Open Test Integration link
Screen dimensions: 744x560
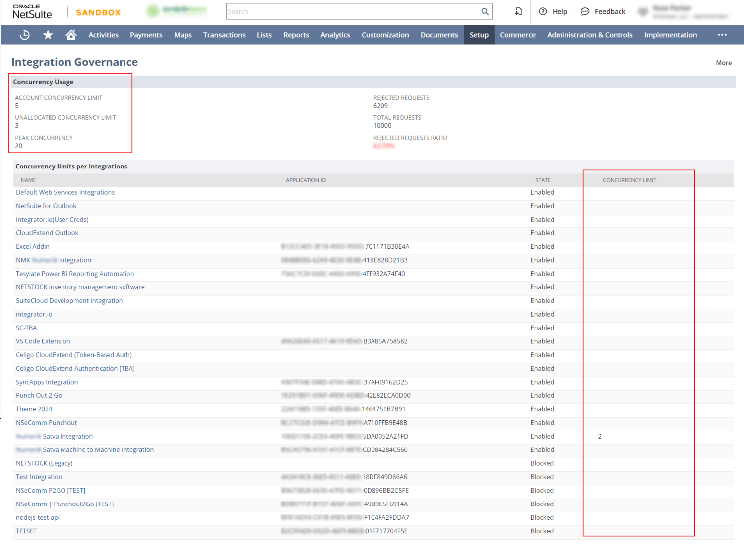point(39,477)
